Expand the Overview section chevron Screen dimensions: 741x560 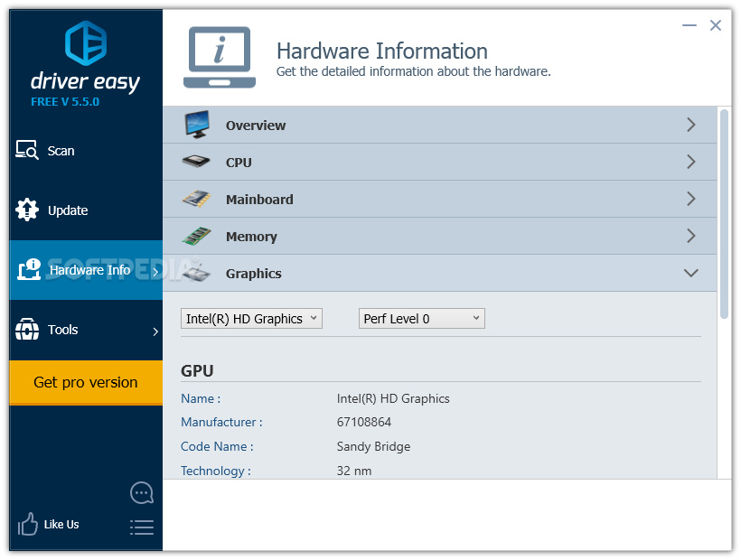point(691,125)
